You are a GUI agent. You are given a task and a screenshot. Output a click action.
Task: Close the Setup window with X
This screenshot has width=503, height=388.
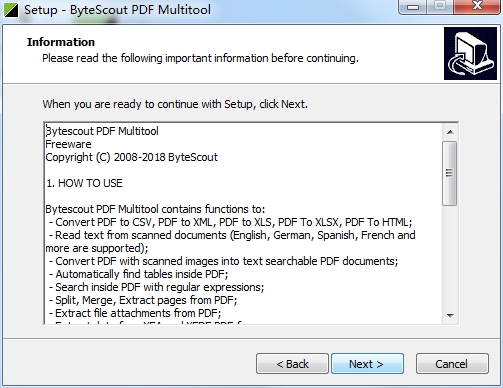[477, 6]
